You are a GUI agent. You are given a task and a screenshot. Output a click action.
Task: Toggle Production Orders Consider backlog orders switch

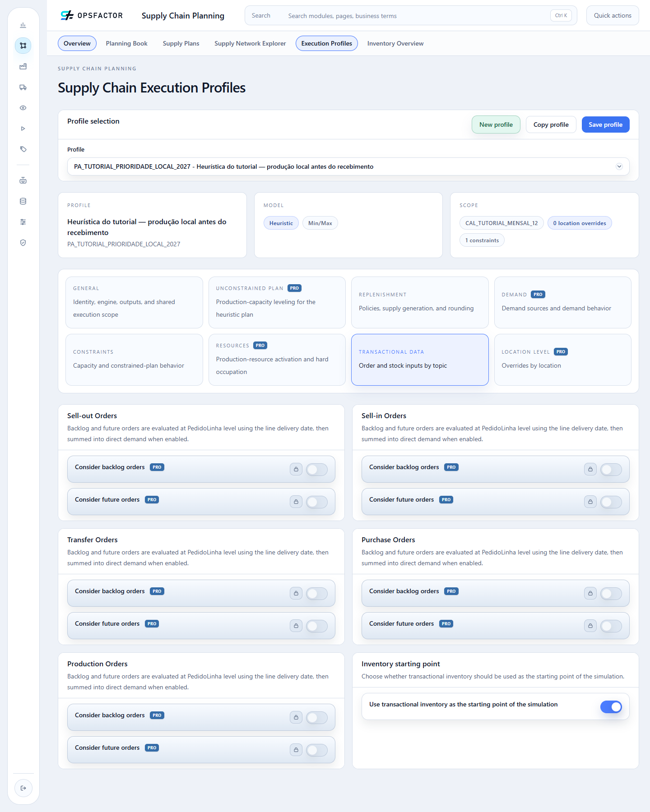[x=317, y=718]
